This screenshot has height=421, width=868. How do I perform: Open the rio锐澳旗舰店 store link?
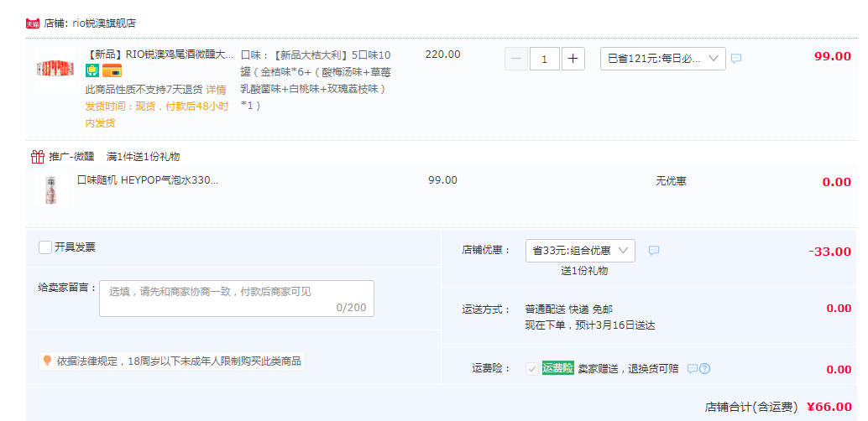tap(104, 23)
